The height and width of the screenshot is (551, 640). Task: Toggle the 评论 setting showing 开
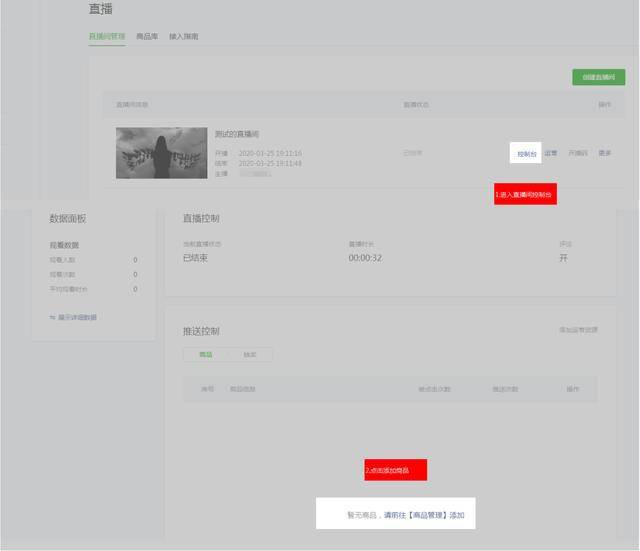pos(564,258)
